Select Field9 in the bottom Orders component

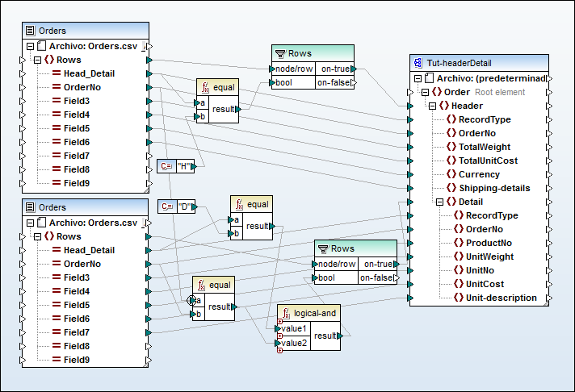coord(76,360)
